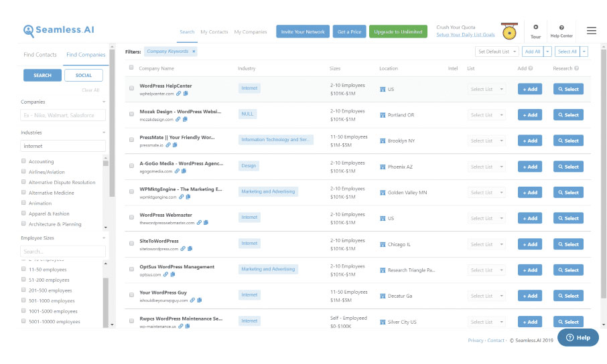Click the sidebar vertical scrollbar
Screen dimensions: 607x364
pos(113,124)
